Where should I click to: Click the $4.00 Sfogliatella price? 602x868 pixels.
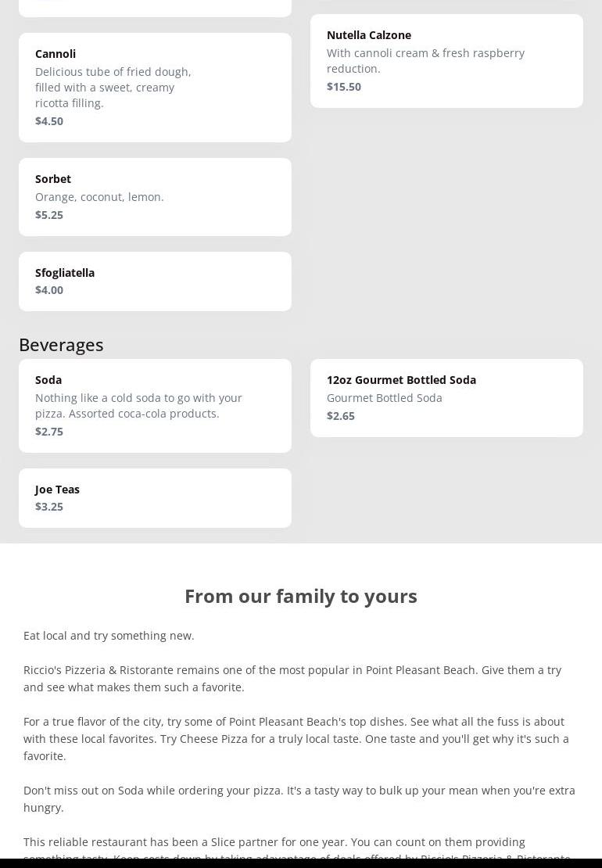tap(49, 290)
